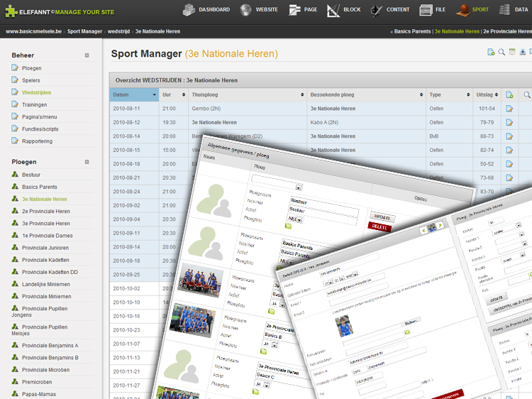Click the add-page icon by the Sport Manager title
Image resolution: width=532 pixels, height=399 pixels.
[x=491, y=52]
